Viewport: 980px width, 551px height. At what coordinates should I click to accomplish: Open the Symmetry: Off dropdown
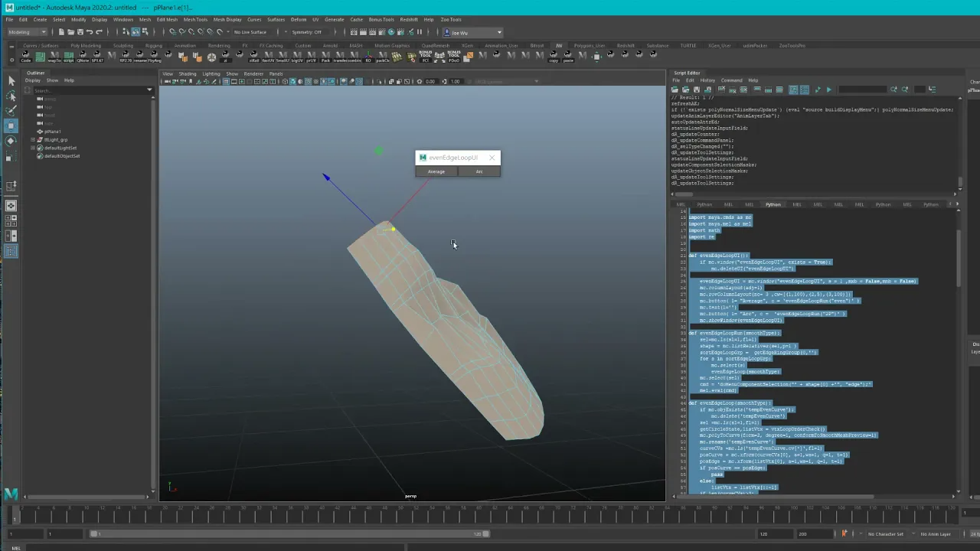click(x=309, y=32)
